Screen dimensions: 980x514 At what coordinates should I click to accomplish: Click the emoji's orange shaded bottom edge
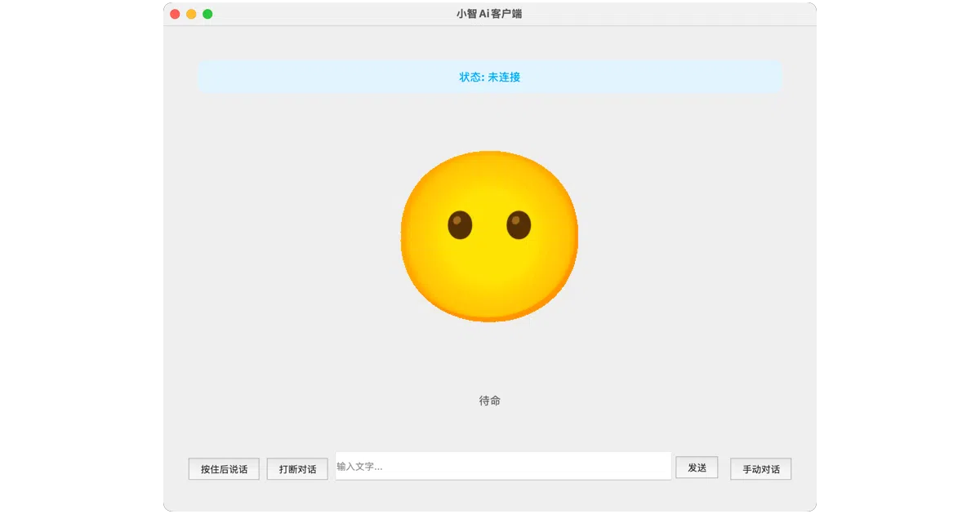(x=490, y=317)
